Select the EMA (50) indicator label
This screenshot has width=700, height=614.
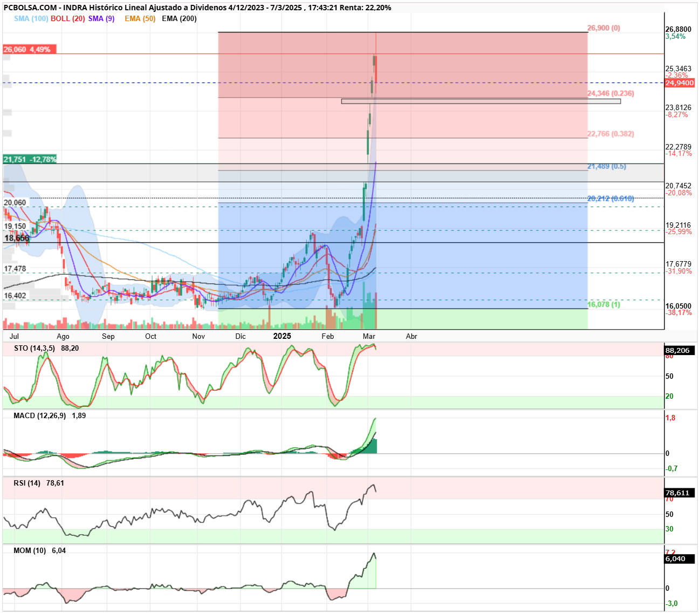tap(140, 18)
